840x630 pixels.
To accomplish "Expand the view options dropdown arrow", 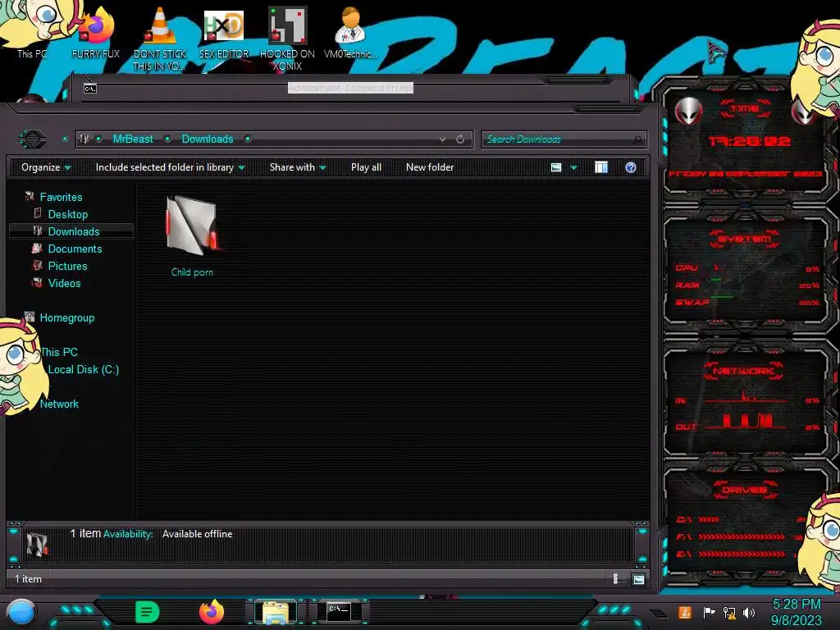I will (573, 167).
